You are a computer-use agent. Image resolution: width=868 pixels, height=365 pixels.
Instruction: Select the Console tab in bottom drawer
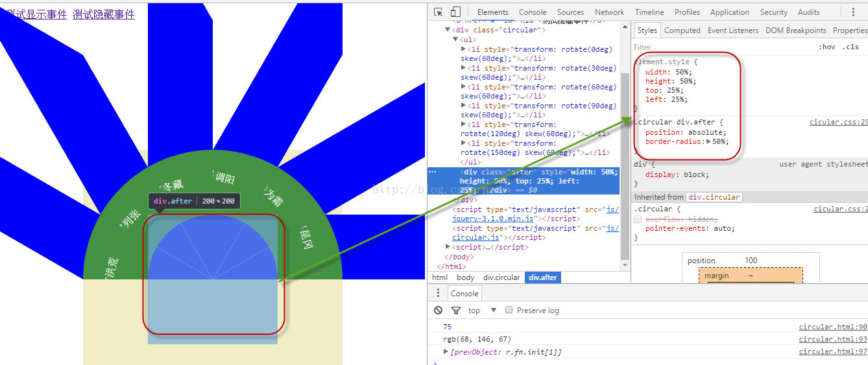(x=464, y=294)
